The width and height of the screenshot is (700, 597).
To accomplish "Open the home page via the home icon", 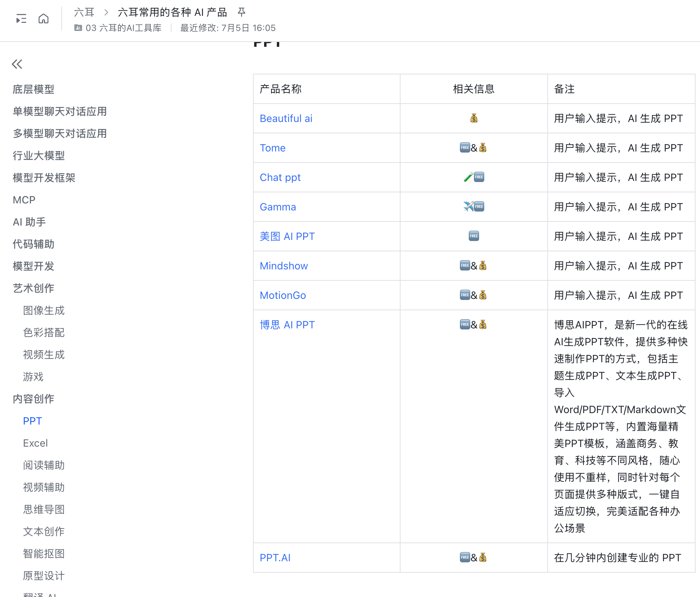I will click(x=43, y=18).
